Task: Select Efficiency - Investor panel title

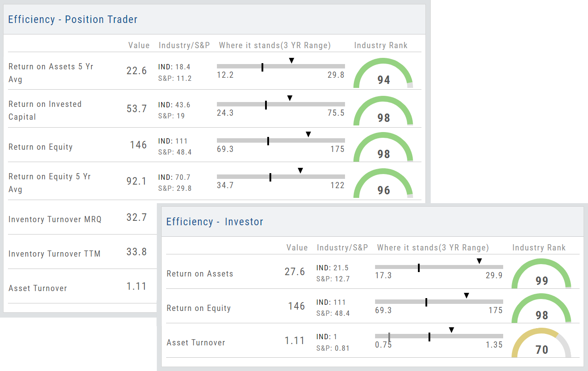Action: pos(215,222)
